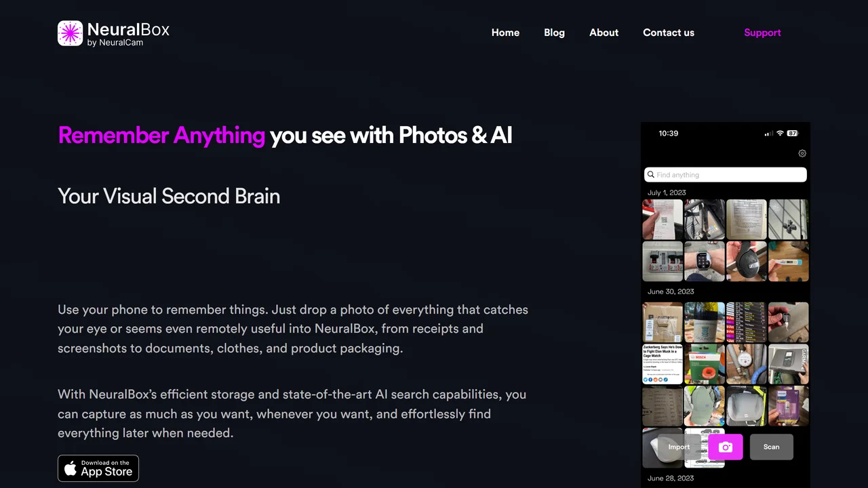The width and height of the screenshot is (868, 488).
Task: Click the by NeuralCam tagline text
Action: click(115, 42)
